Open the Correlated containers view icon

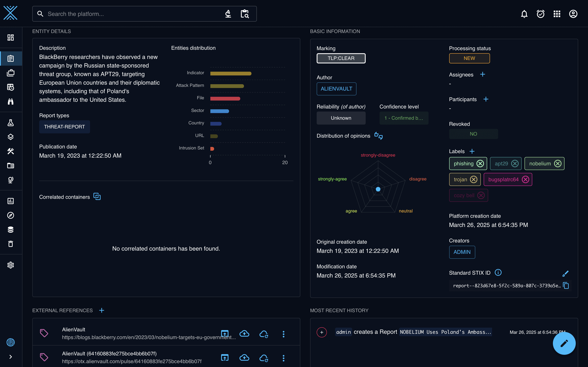tap(97, 196)
